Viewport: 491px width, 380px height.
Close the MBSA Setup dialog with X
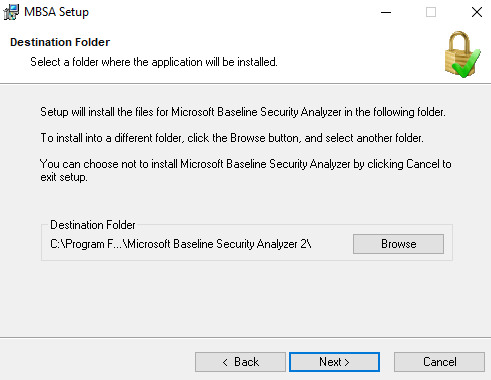coord(477,12)
